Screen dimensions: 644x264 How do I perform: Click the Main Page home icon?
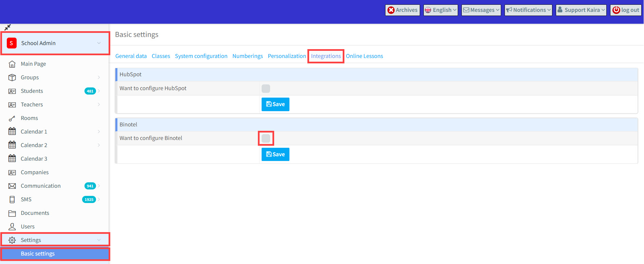(x=12, y=64)
